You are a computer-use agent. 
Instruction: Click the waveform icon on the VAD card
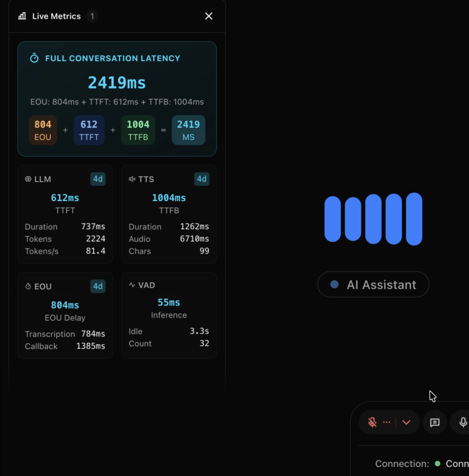pos(131,285)
